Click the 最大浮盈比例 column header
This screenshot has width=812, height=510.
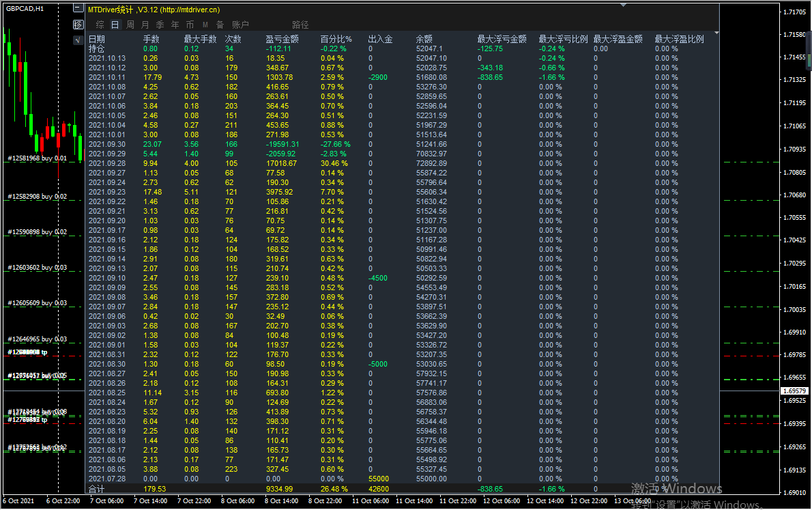[x=680, y=39]
